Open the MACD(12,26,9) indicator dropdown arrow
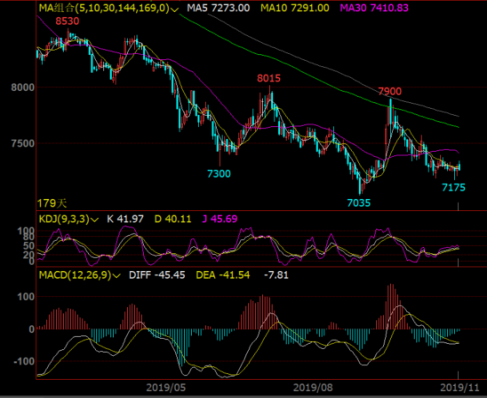 tap(116, 276)
